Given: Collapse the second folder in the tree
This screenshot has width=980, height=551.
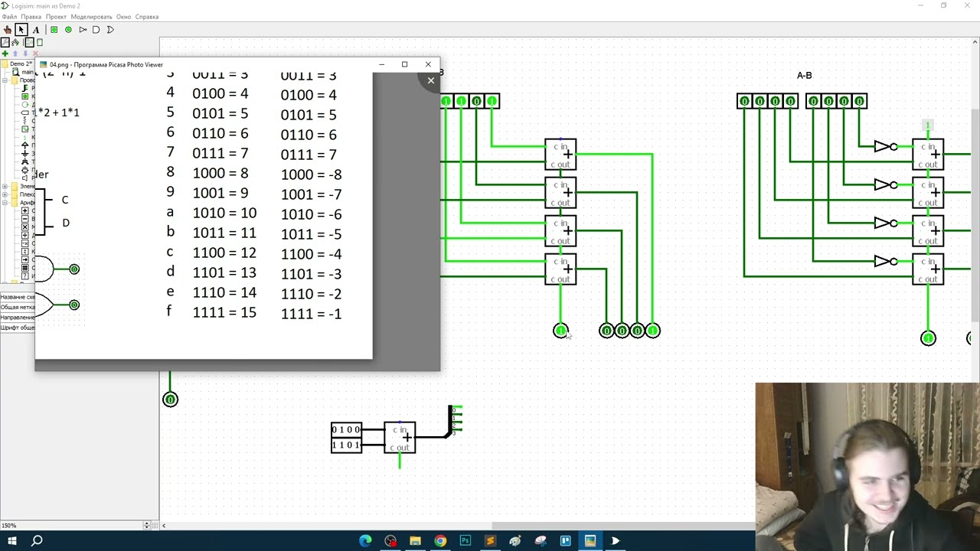Looking at the screenshot, I should click(5, 80).
